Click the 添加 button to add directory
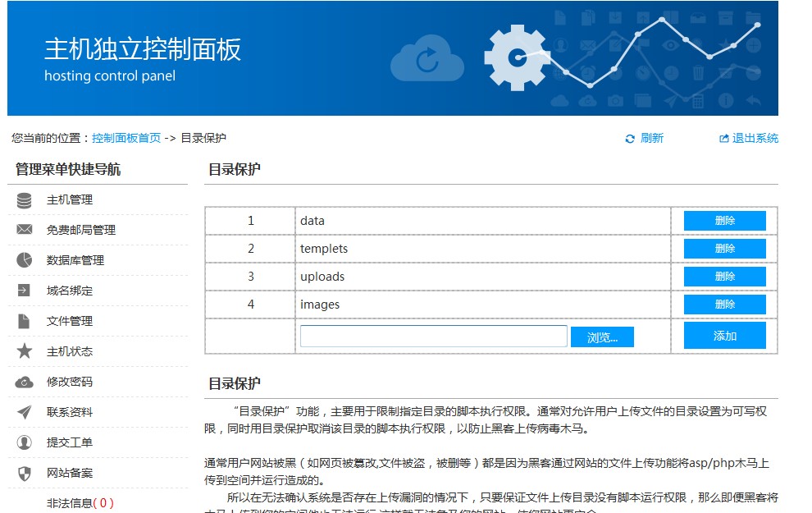 pyautogui.click(x=724, y=336)
